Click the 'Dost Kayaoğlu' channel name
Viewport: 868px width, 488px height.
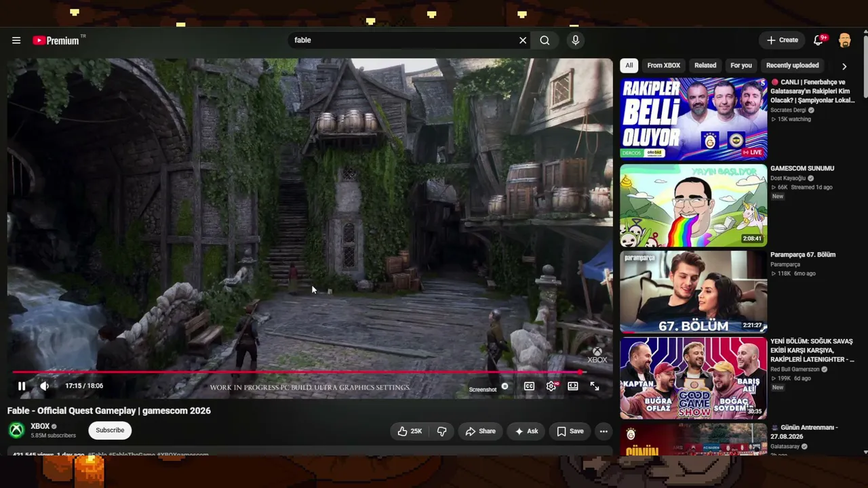click(x=787, y=178)
